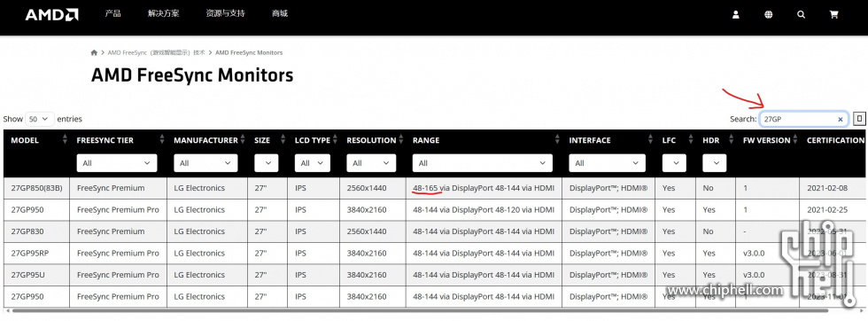Sort by the FW VERSION column arrows

[795, 140]
